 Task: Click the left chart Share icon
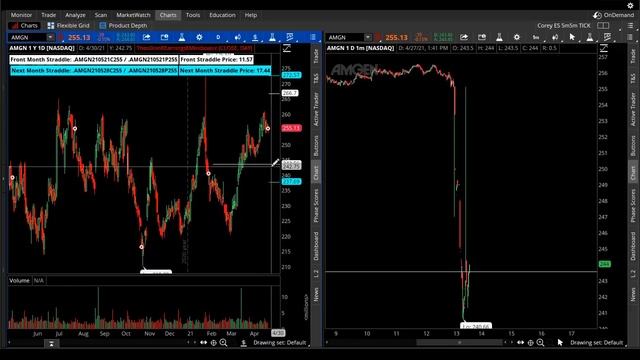coord(146,37)
